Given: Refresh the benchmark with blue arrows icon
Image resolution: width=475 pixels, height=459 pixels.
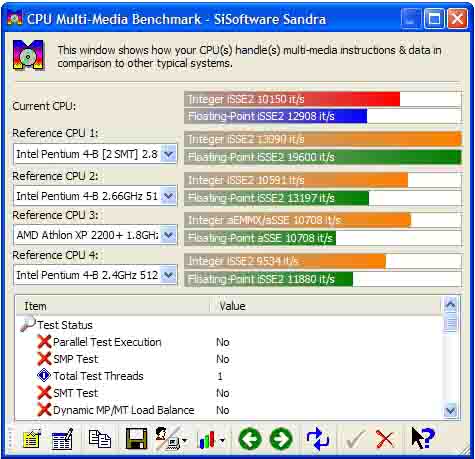Looking at the screenshot, I should 318,439.
